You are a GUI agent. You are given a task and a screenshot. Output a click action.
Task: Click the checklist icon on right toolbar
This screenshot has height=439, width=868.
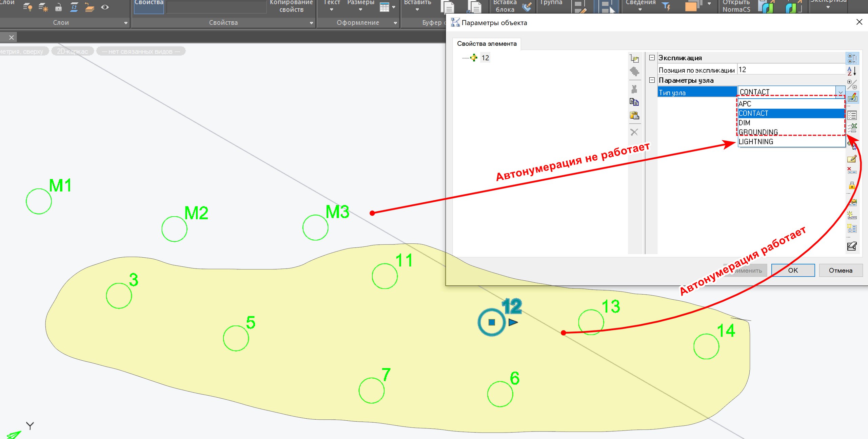[852, 116]
